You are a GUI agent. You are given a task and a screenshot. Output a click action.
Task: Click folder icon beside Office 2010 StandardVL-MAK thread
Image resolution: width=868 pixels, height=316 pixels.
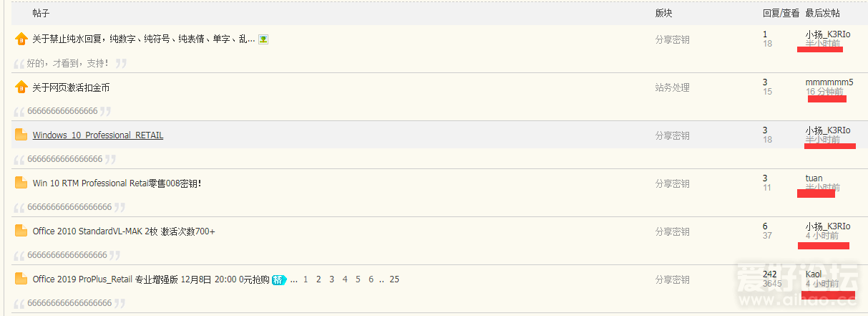point(21,231)
